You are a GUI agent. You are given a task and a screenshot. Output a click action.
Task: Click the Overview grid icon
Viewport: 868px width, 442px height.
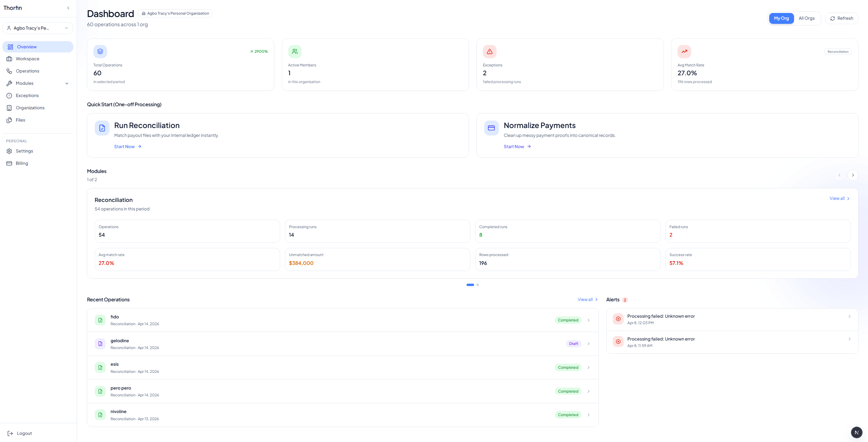click(x=11, y=47)
